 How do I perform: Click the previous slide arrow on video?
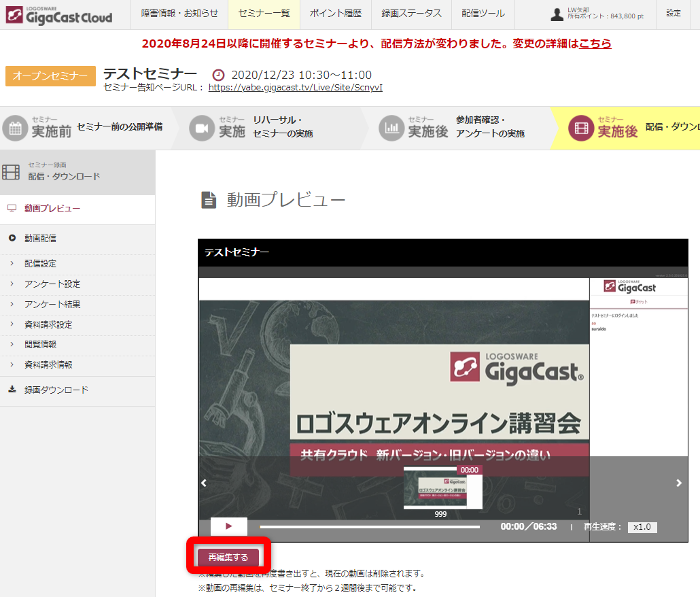pos(203,483)
